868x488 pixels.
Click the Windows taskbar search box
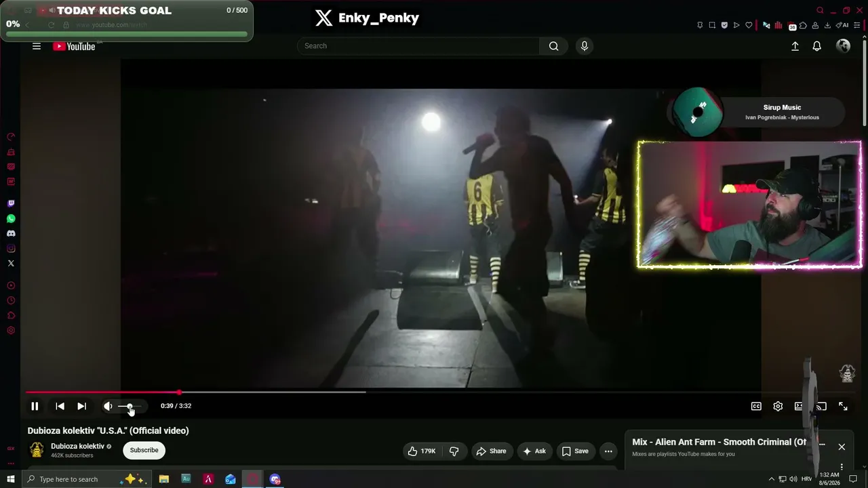click(86, 479)
